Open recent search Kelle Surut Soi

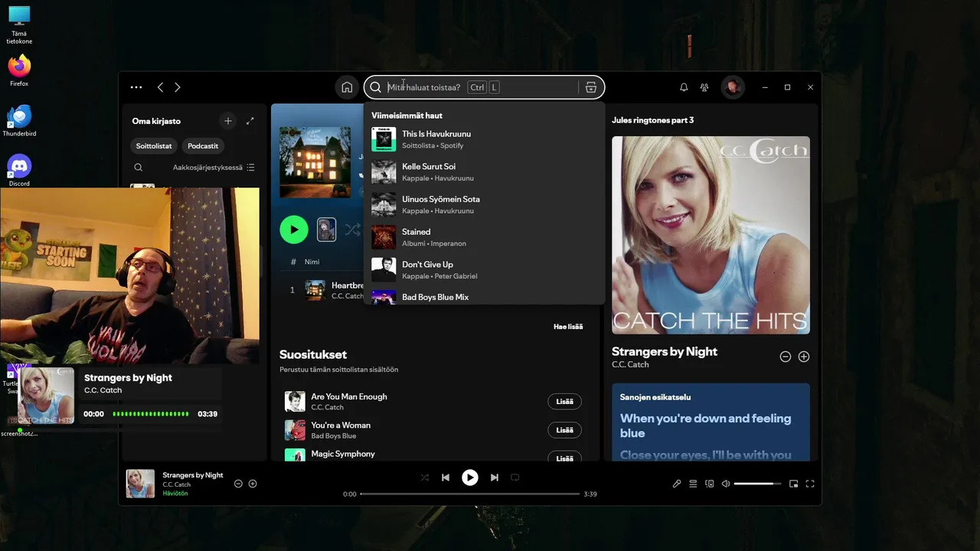(484, 172)
